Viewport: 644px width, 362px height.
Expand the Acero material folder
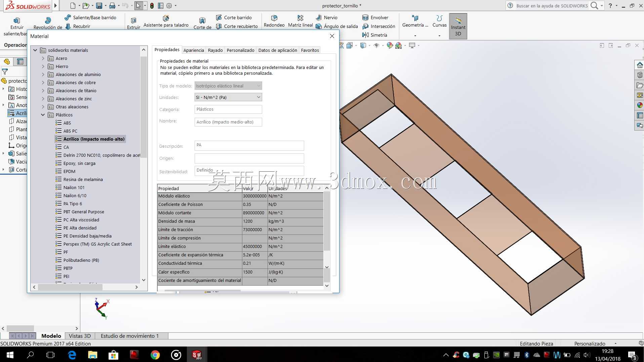point(43,58)
